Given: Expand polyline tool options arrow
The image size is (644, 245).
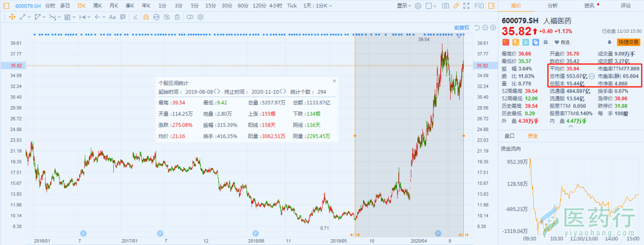Looking at the screenshot, I should coord(59,17).
